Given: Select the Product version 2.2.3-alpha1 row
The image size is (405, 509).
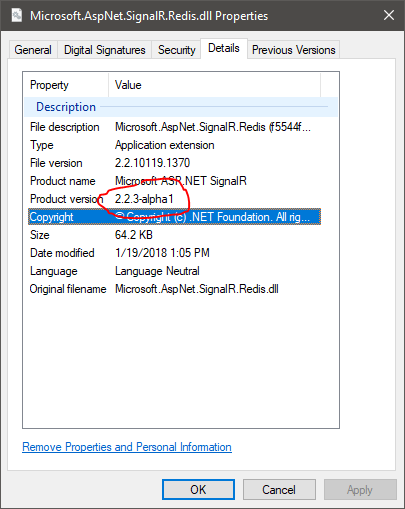Looking at the screenshot, I should (x=174, y=199).
